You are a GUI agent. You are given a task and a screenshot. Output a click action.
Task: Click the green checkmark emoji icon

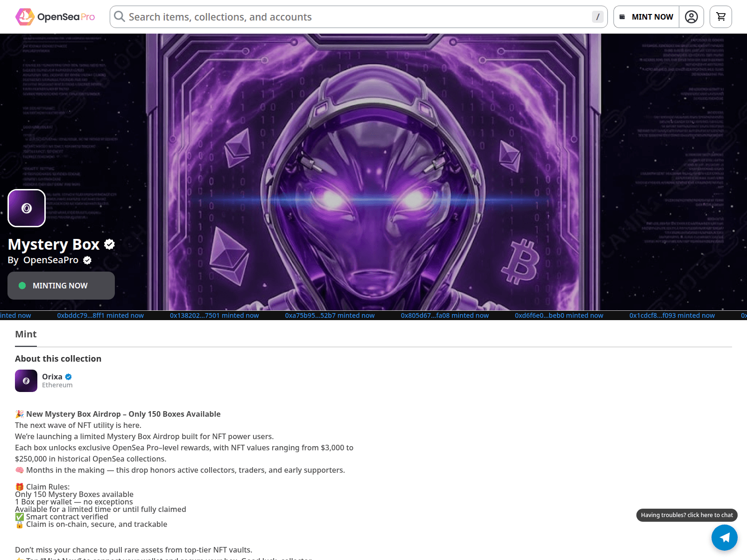(x=20, y=517)
